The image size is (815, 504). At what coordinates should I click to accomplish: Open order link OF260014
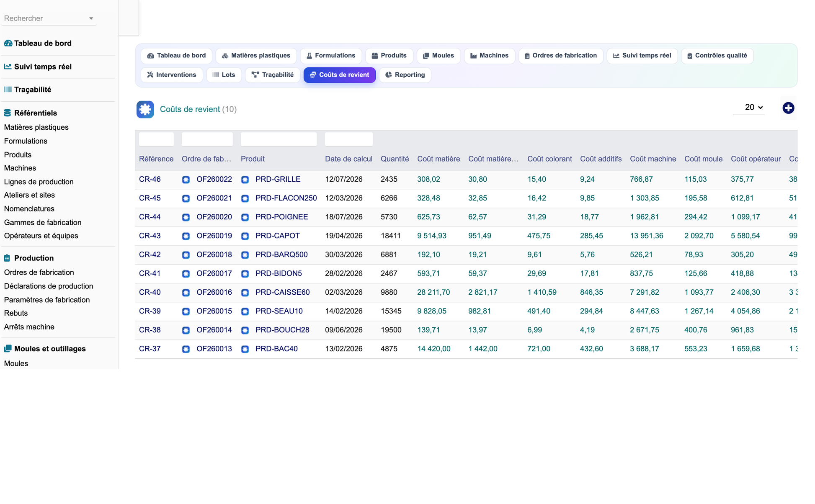click(214, 330)
